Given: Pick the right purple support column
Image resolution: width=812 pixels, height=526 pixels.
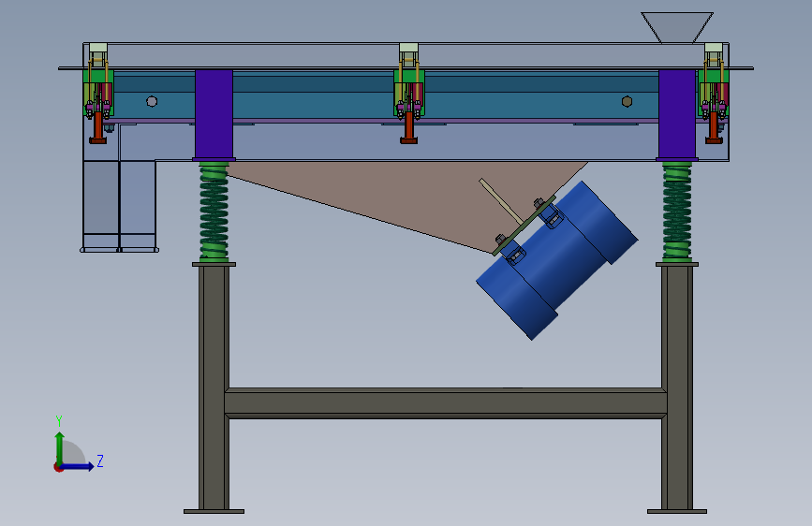Looking at the screenshot, I should click(677, 115).
